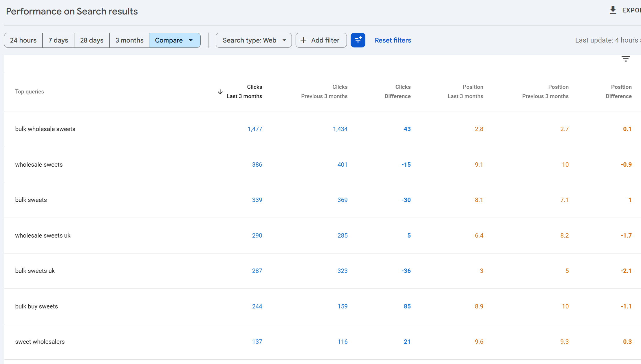The width and height of the screenshot is (641, 364).
Task: Click the Export download icon
Action: coord(613,10)
